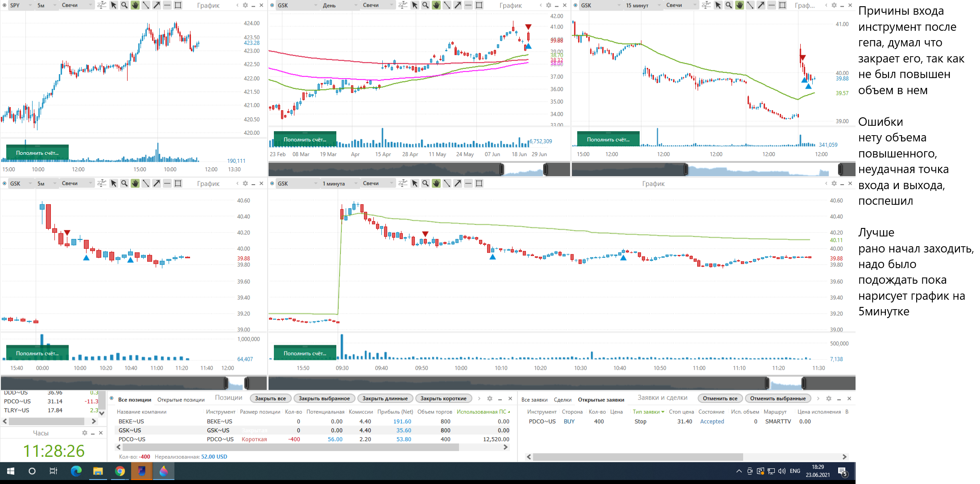The height and width of the screenshot is (484, 980).
Task: Click Отменить выбранные button
Action: [x=778, y=398]
